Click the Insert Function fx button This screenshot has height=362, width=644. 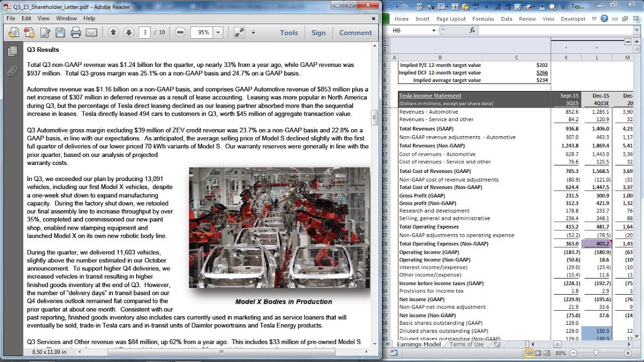(472, 30)
